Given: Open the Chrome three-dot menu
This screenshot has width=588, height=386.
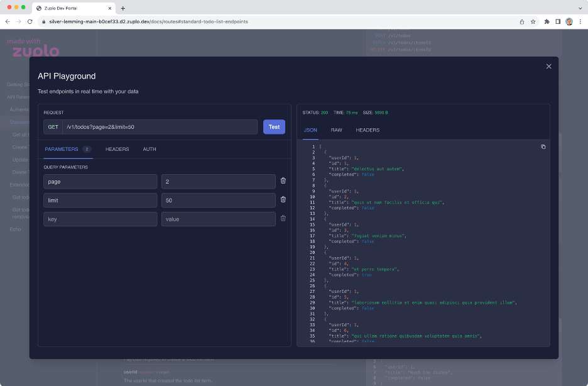Looking at the screenshot, I should coord(580,22).
